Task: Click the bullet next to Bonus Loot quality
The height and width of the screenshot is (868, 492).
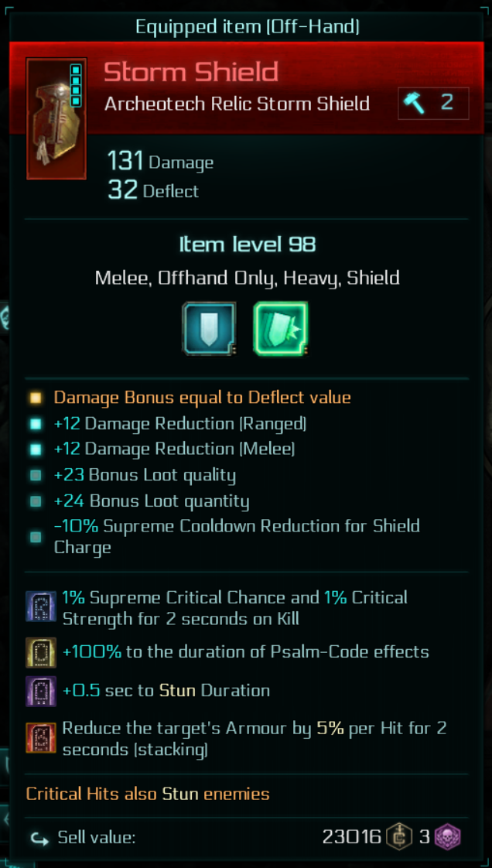Action: pyautogui.click(x=36, y=475)
